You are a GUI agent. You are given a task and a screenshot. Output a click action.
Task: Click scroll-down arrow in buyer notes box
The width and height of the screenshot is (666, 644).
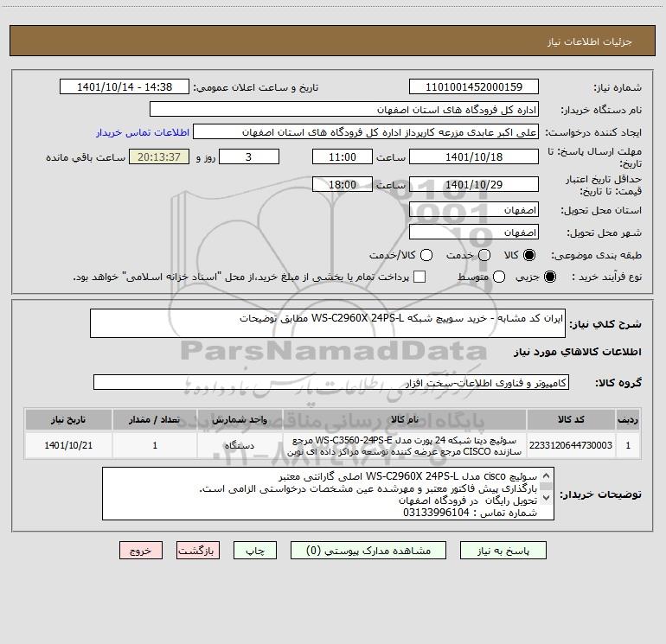tap(547, 498)
